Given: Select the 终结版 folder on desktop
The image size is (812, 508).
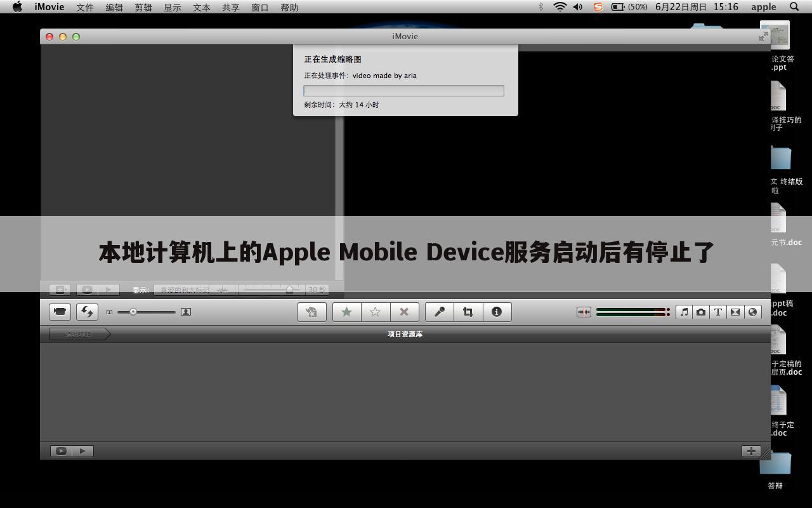Looking at the screenshot, I should pos(785,168).
